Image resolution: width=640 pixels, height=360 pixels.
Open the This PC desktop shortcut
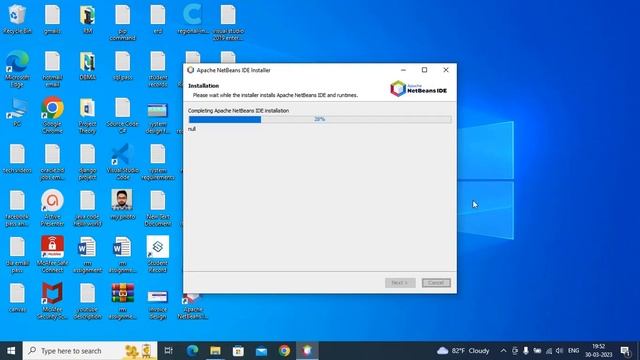(17, 111)
